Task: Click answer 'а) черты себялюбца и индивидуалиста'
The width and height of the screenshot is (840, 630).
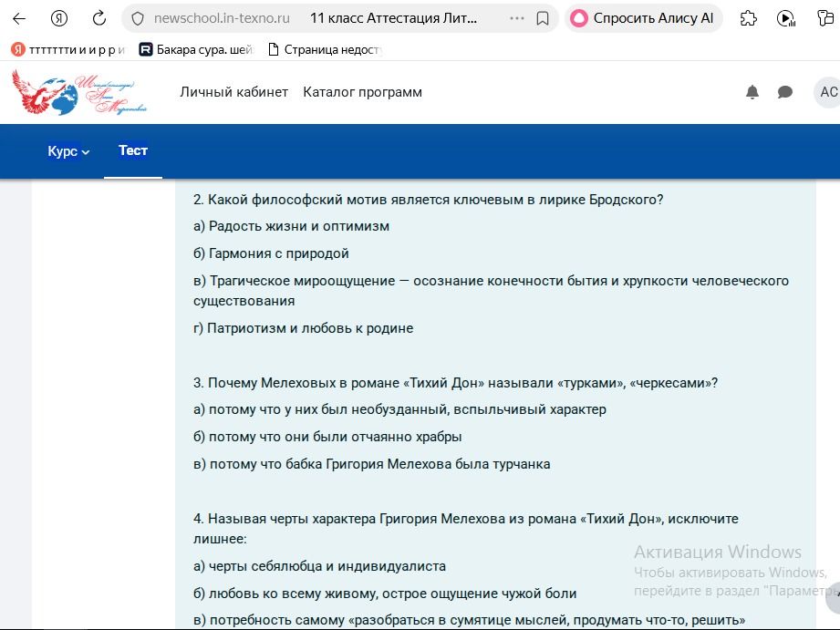Action: [319, 566]
